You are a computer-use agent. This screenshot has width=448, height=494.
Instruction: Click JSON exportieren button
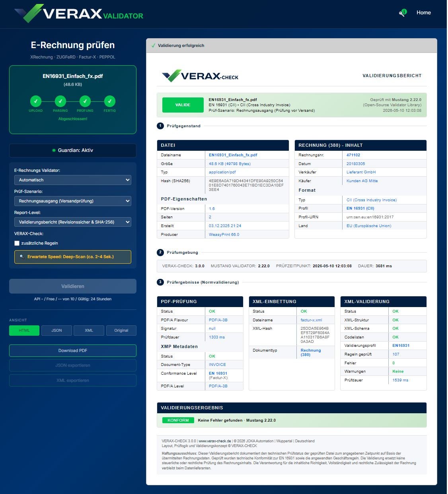[x=73, y=366]
